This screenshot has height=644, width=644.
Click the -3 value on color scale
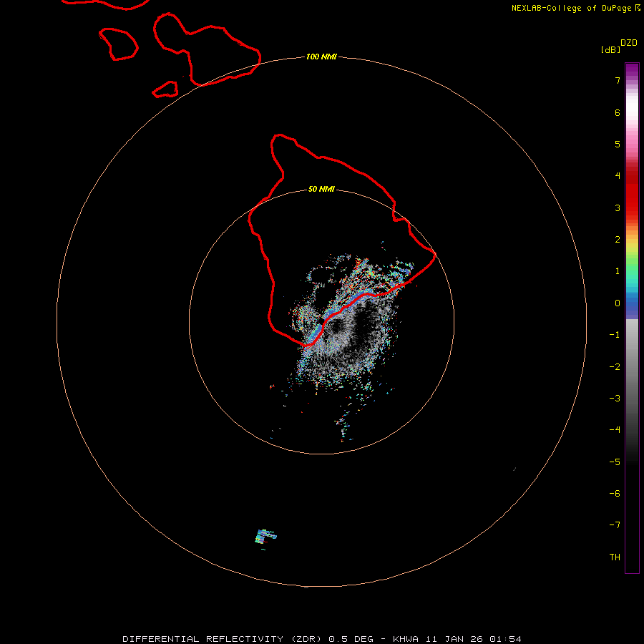(x=615, y=399)
